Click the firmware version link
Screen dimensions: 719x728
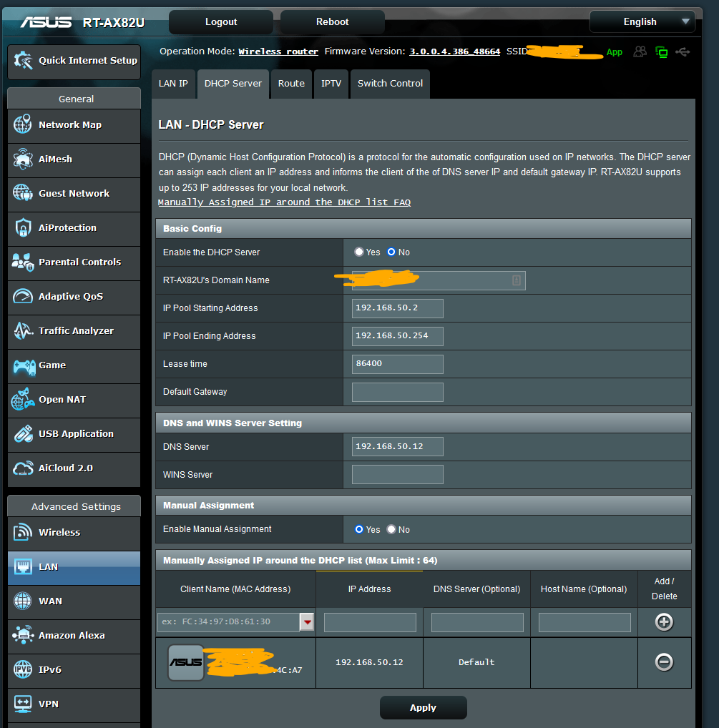click(x=454, y=51)
